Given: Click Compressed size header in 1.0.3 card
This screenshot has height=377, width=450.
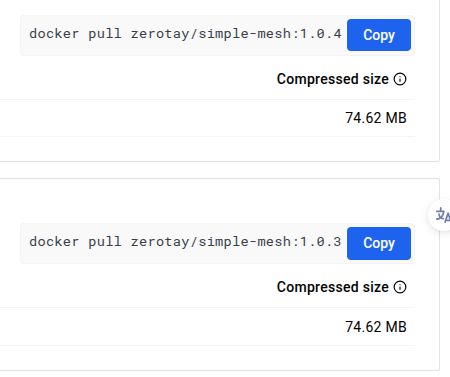Looking at the screenshot, I should 332,287.
